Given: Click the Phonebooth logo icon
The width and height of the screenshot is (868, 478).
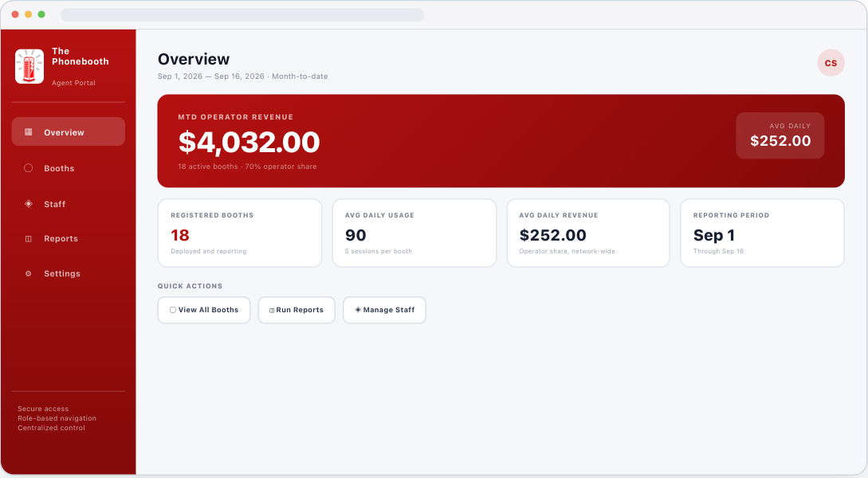Looking at the screenshot, I should (29, 66).
